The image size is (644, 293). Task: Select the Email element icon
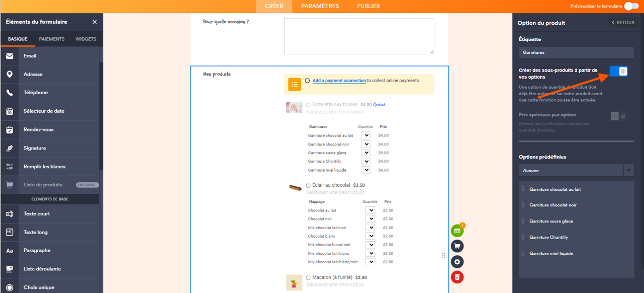click(9, 56)
